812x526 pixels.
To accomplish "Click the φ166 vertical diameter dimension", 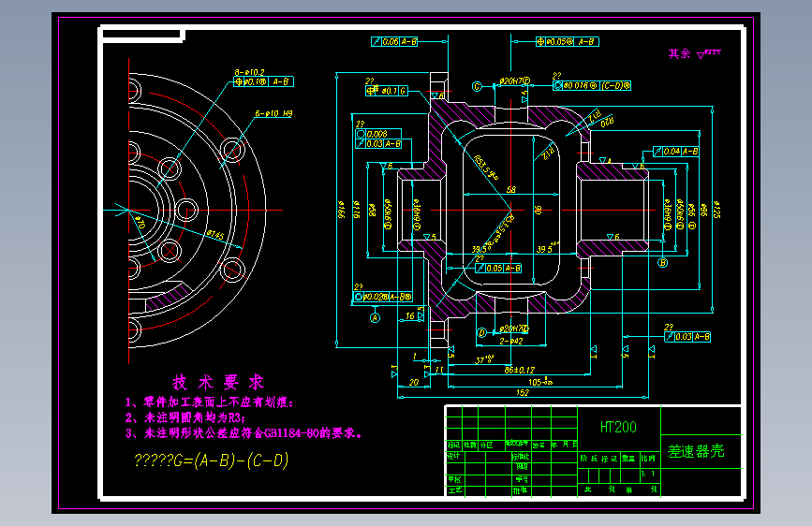I will (341, 209).
